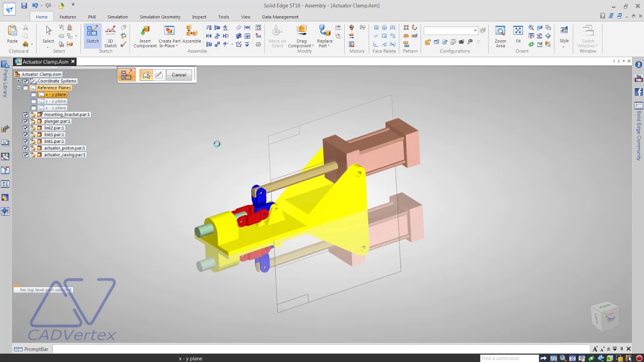
Task: Click the pattern icon in Pattern group
Action: 406,28
